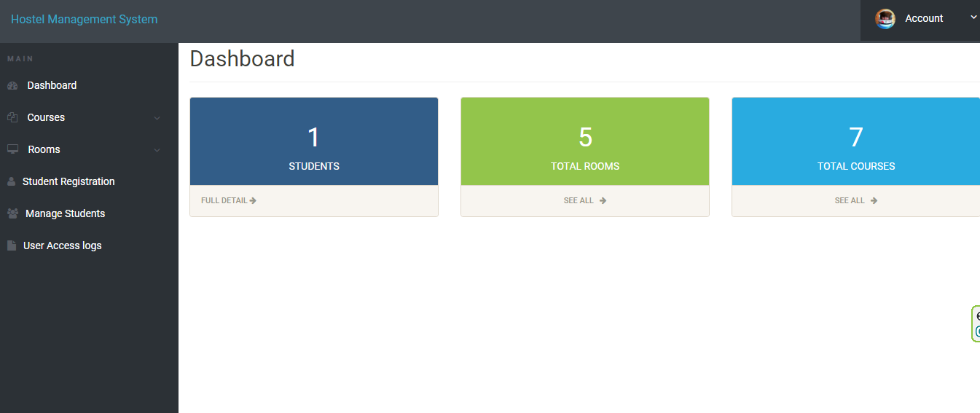Open the Rooms menu item
This screenshot has width=980, height=413.
(89, 149)
